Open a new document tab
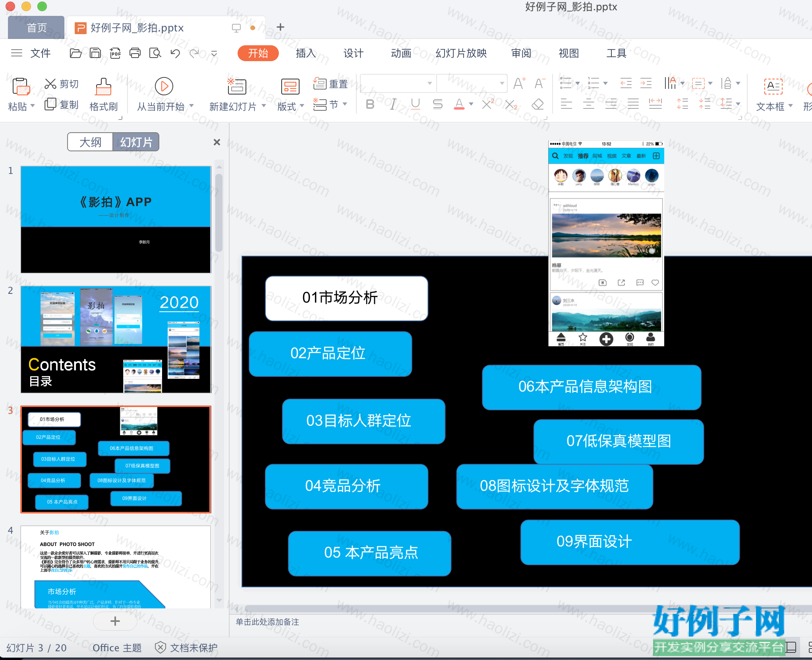Screen dimensions: 812x660 (280, 27)
